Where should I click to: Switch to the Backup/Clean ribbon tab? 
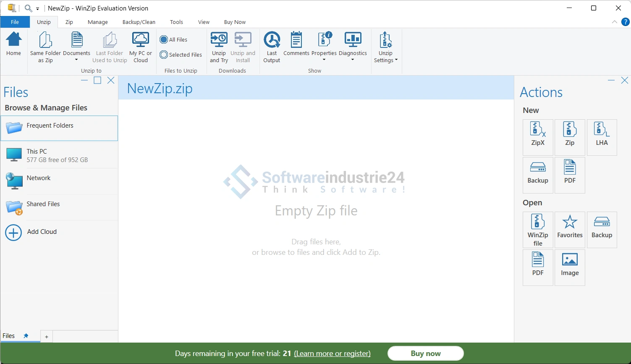point(139,22)
